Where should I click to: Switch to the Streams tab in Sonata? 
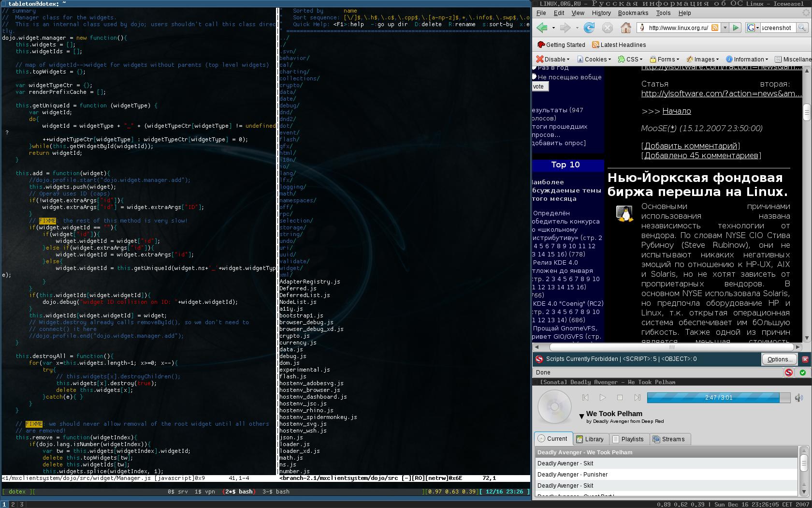click(x=669, y=439)
